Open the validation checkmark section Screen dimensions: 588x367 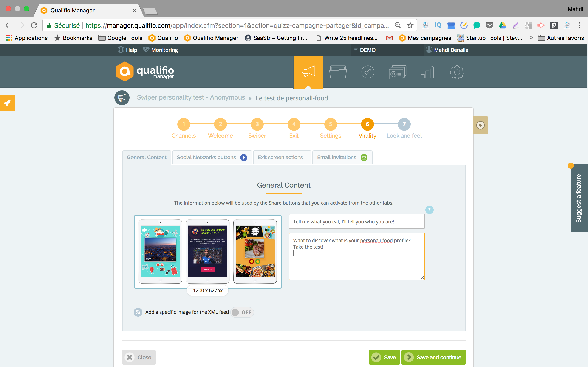[367, 72]
